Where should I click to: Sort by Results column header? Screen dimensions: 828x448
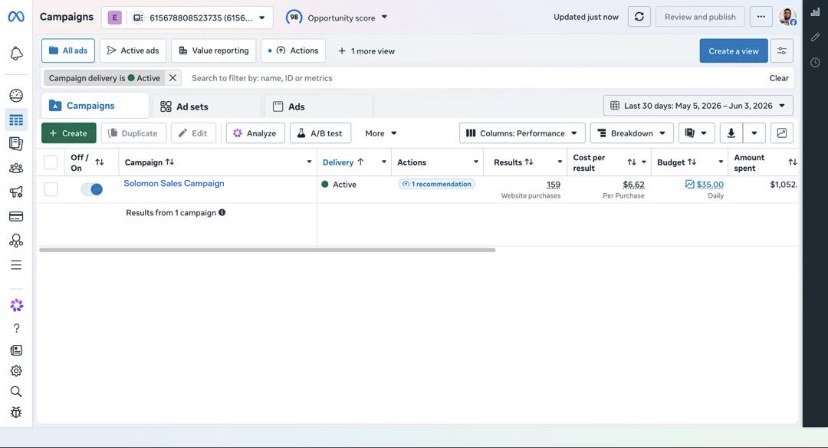[x=513, y=162]
